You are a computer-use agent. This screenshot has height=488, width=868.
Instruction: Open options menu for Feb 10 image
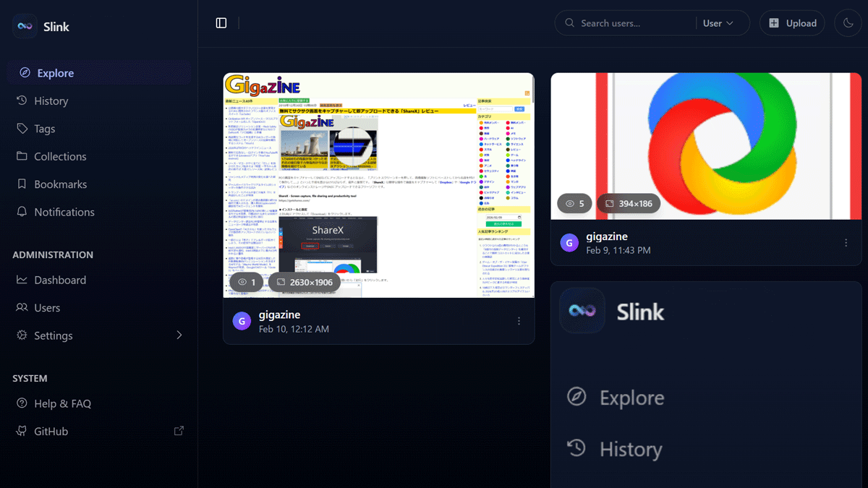point(519,321)
